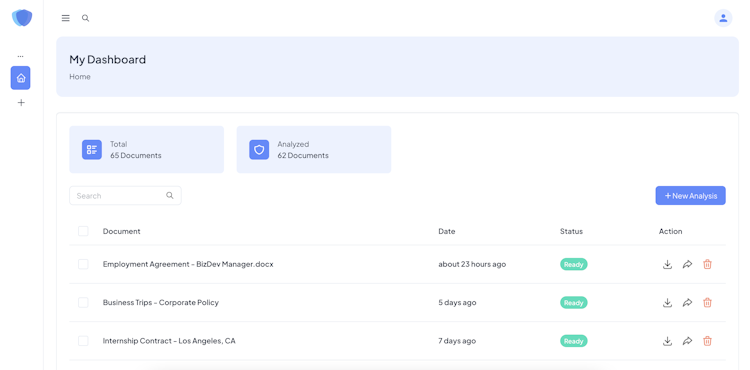Click the New Analysis button
Viewport: 750px width, 370px height.
(690, 196)
